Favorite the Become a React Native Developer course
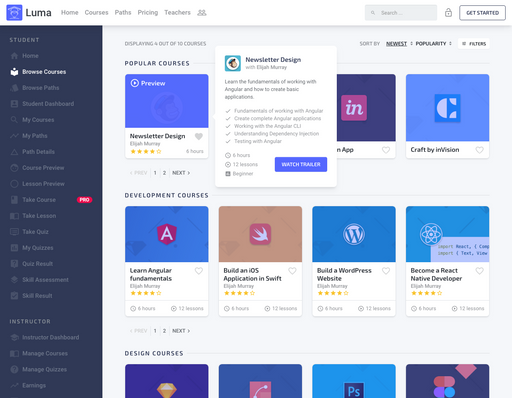The height and width of the screenshot is (398, 512). point(480,271)
